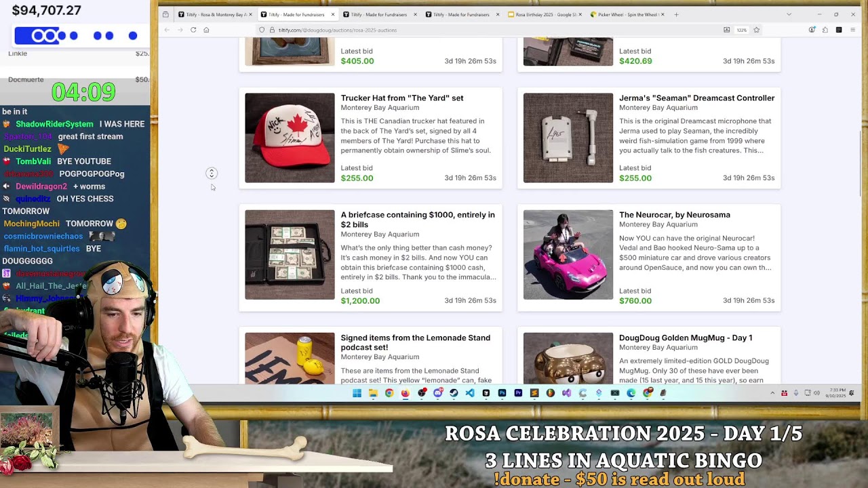Open Visual Studio Code from the taskbar
868x488 pixels.
click(x=470, y=393)
